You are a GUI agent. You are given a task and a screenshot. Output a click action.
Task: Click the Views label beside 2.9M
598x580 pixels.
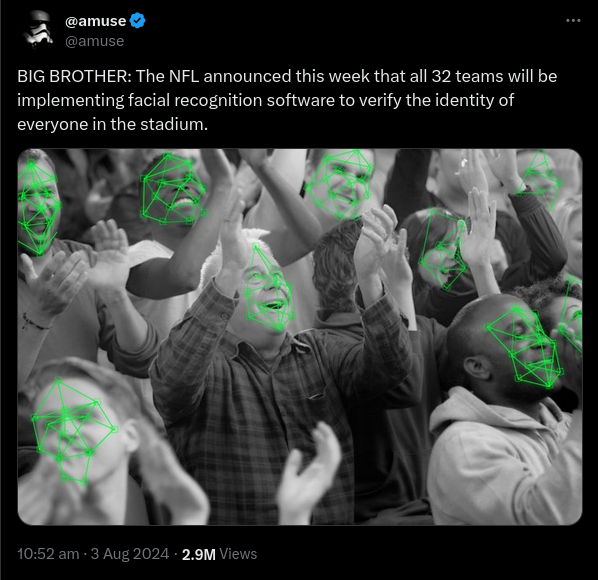click(238, 554)
